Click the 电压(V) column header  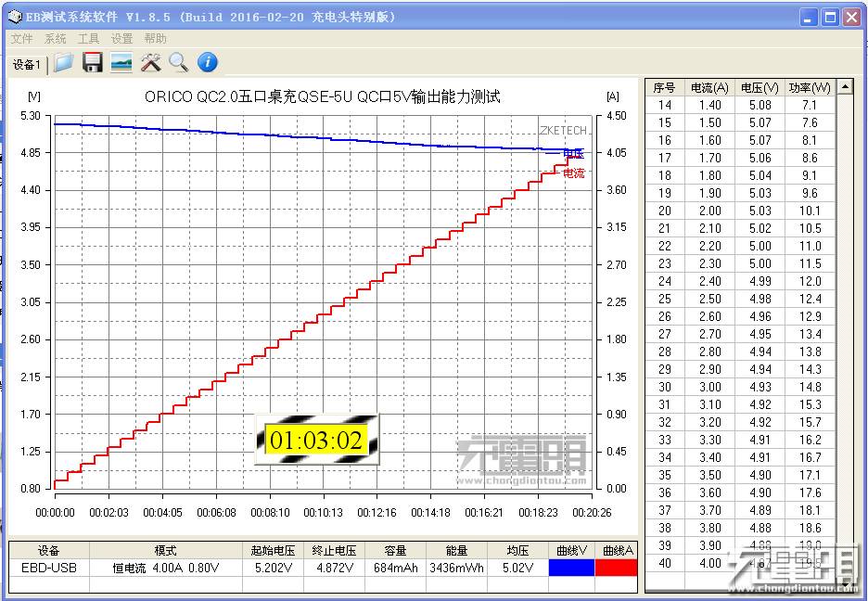pos(759,87)
